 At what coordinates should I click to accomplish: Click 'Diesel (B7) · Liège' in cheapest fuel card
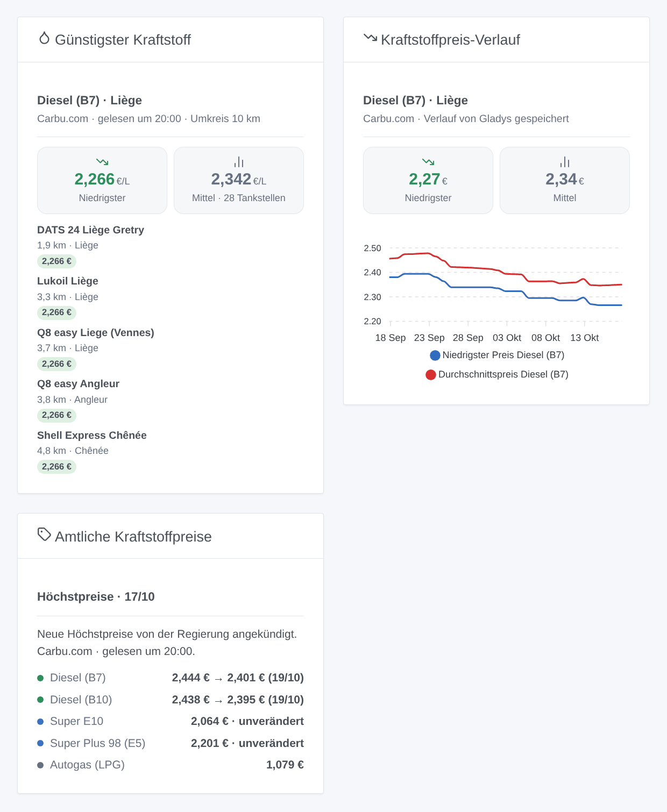tap(89, 101)
